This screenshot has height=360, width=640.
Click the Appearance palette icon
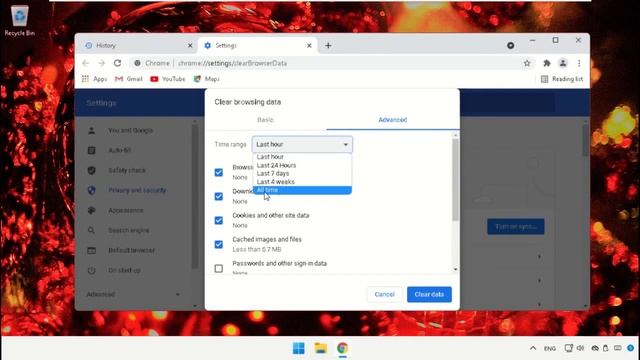tap(91, 210)
